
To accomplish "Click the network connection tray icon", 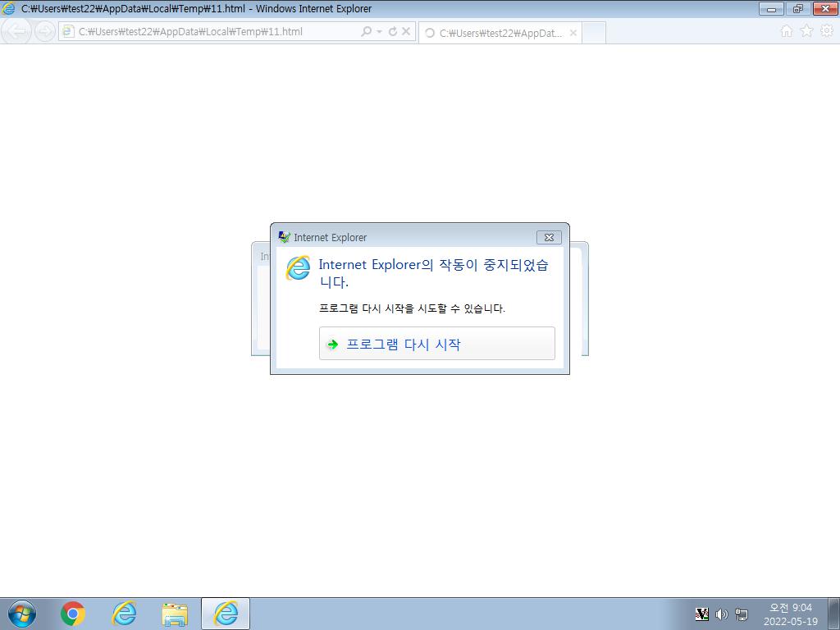I will pos(742,614).
